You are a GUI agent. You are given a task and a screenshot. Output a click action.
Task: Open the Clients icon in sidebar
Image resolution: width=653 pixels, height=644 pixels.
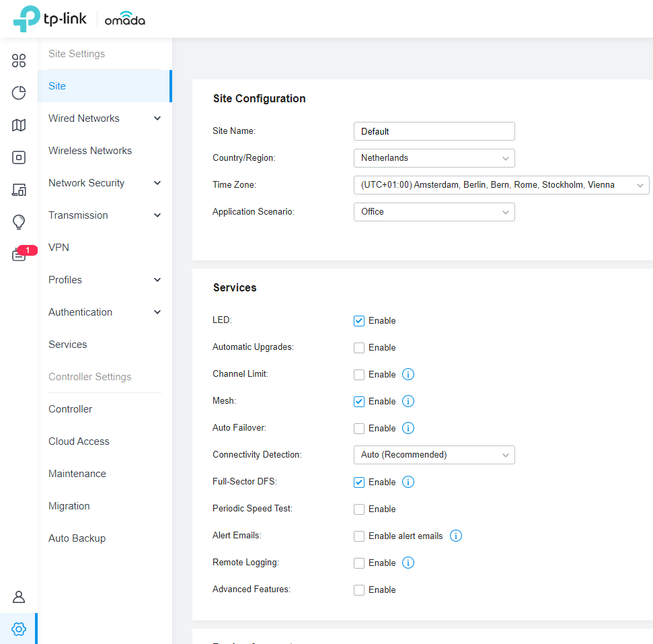click(19, 190)
